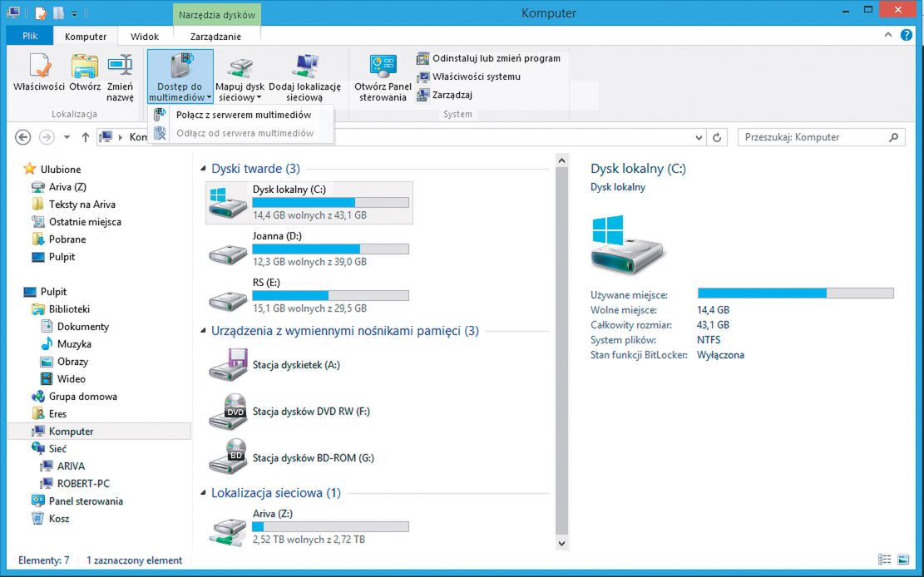Click scrollbar down arrow in file list
The image size is (924, 577).
tap(561, 544)
